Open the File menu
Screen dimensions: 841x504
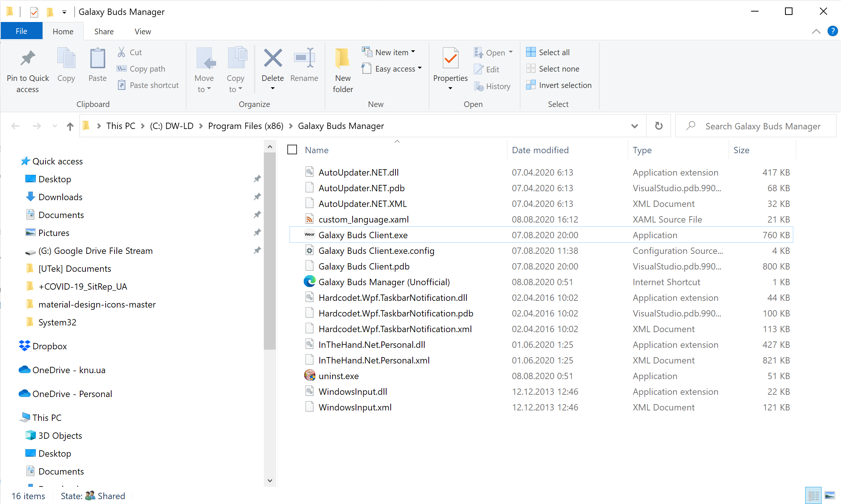tap(21, 31)
